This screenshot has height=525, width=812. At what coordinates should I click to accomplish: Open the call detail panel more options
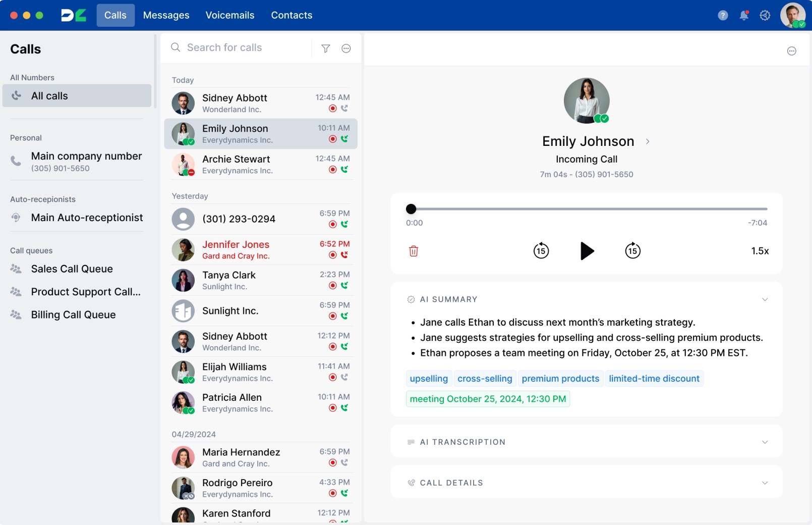pos(791,51)
